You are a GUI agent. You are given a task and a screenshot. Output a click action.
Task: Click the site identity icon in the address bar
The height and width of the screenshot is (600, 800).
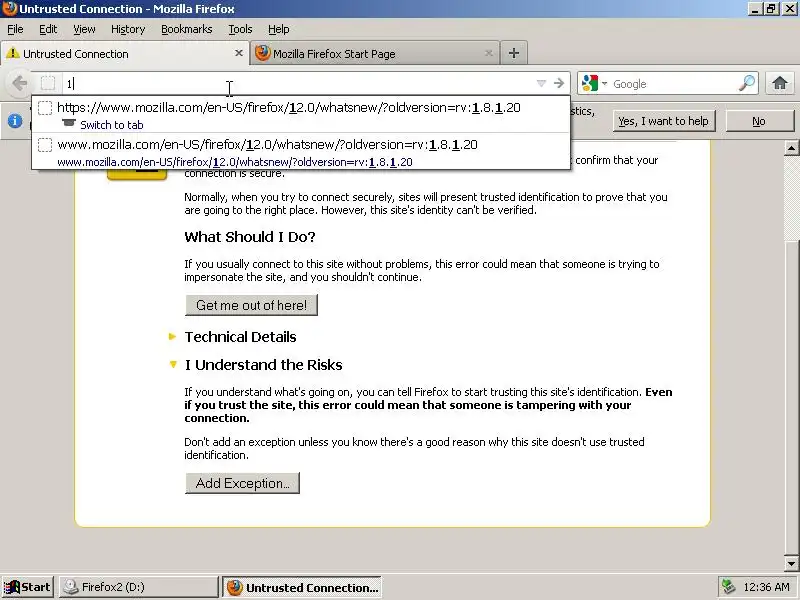click(x=48, y=83)
